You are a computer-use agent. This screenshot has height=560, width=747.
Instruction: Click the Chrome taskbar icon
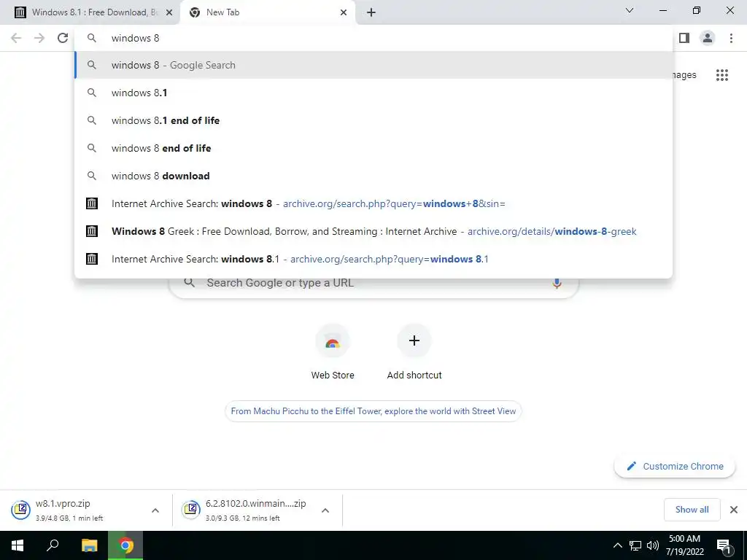click(125, 545)
